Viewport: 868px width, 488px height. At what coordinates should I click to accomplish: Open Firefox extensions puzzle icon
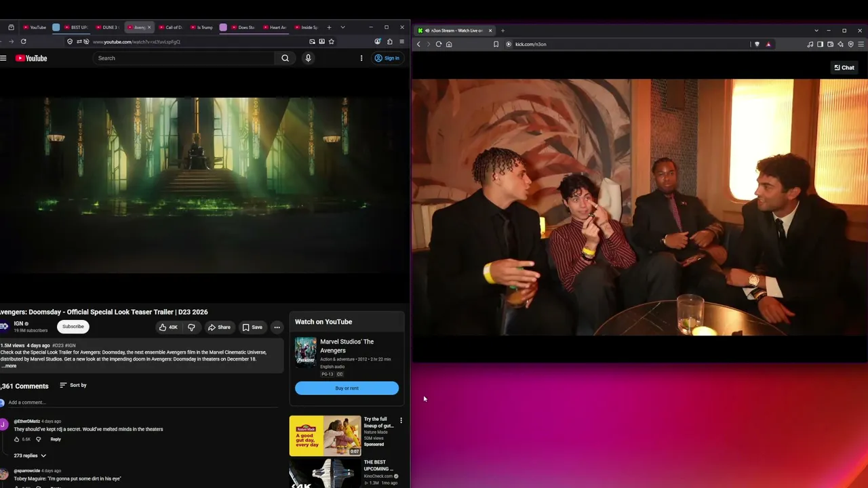[x=389, y=41]
